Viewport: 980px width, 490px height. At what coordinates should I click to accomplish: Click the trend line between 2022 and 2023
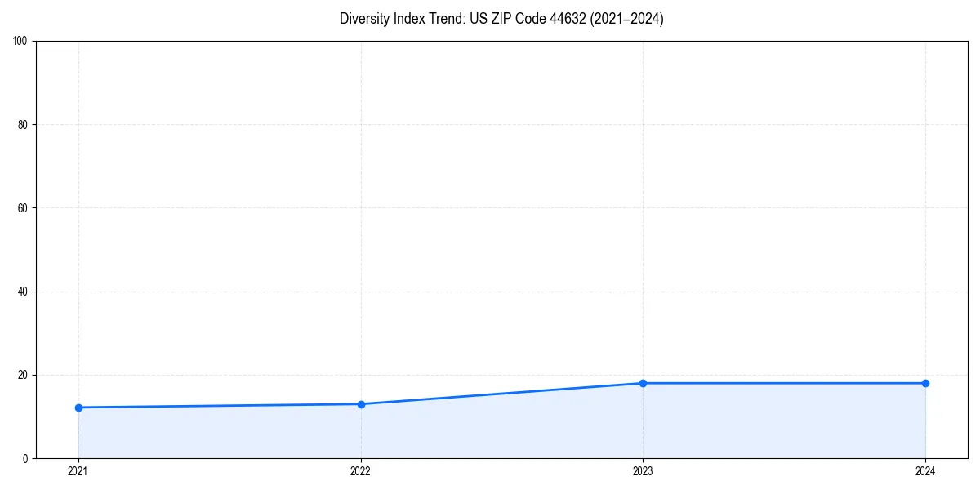(502, 393)
